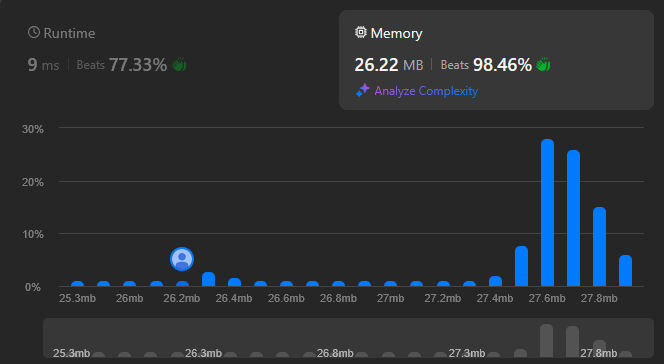Screen dimensions: 664x364
Task: Click the 27.2mb x-axis label
Action: 443,298
